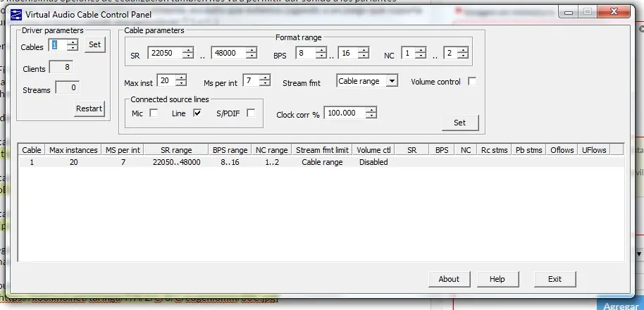Click the minimum SR field showing 22050
Image resolution: width=644 pixels, height=310 pixels.
click(x=165, y=53)
